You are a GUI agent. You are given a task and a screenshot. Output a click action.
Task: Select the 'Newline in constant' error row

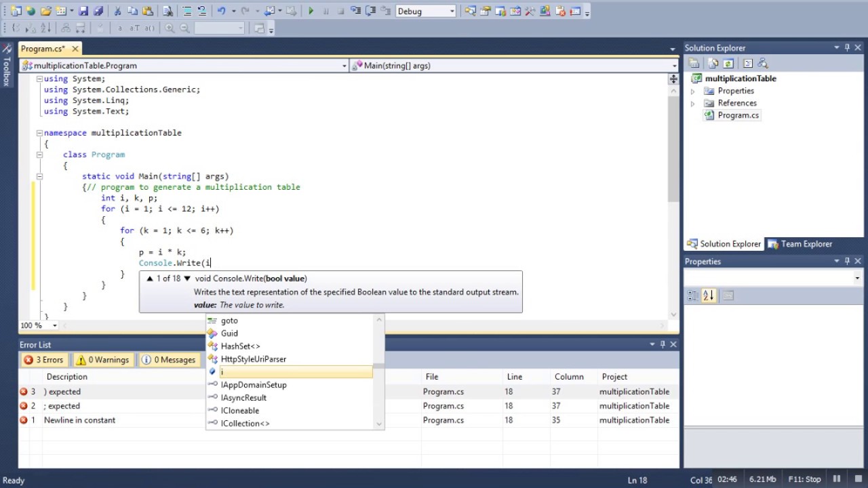pos(349,420)
